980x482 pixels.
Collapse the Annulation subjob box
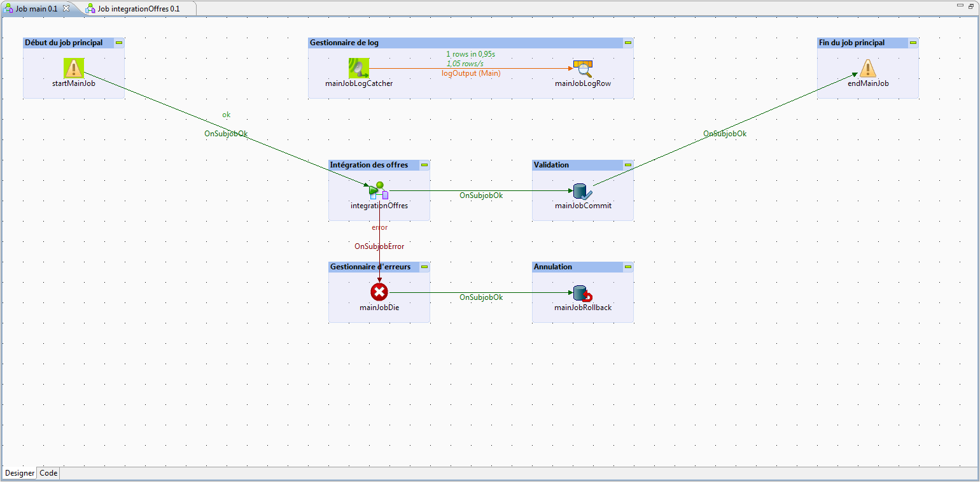tap(628, 267)
